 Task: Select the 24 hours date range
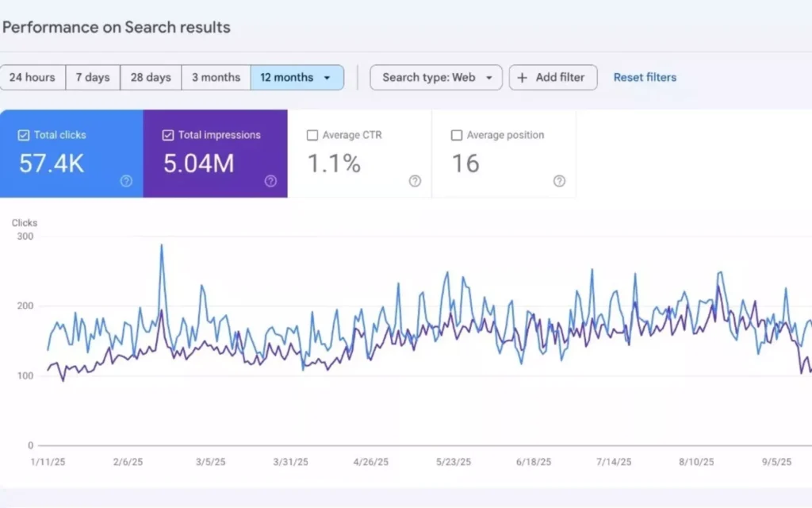click(x=33, y=78)
